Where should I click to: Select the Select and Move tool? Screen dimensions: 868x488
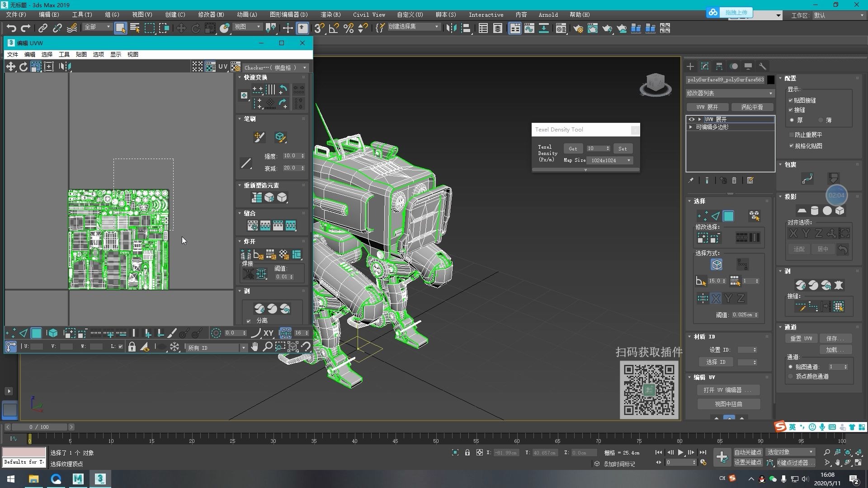[181, 28]
